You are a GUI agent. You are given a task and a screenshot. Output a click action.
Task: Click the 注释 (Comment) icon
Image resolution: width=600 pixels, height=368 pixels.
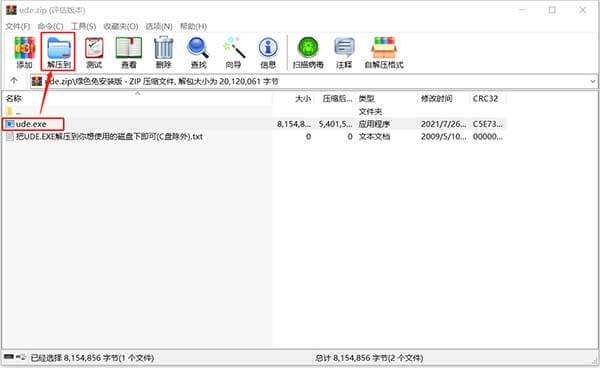point(344,52)
